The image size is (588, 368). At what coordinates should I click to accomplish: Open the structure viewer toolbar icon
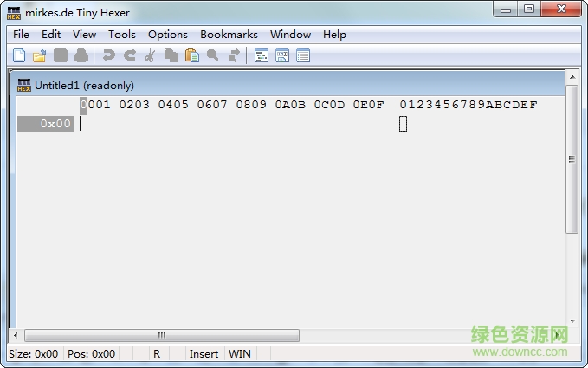(x=262, y=56)
